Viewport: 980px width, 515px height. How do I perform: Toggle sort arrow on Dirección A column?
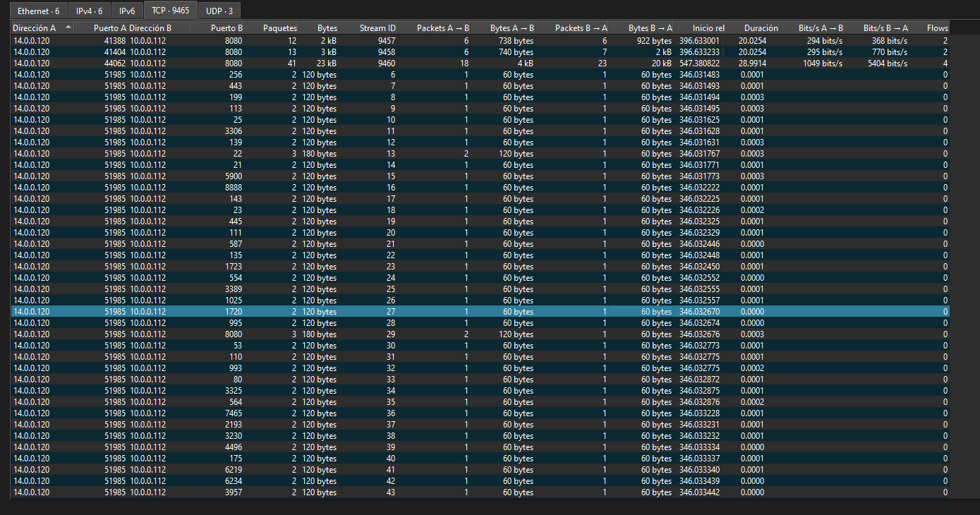coord(68,28)
